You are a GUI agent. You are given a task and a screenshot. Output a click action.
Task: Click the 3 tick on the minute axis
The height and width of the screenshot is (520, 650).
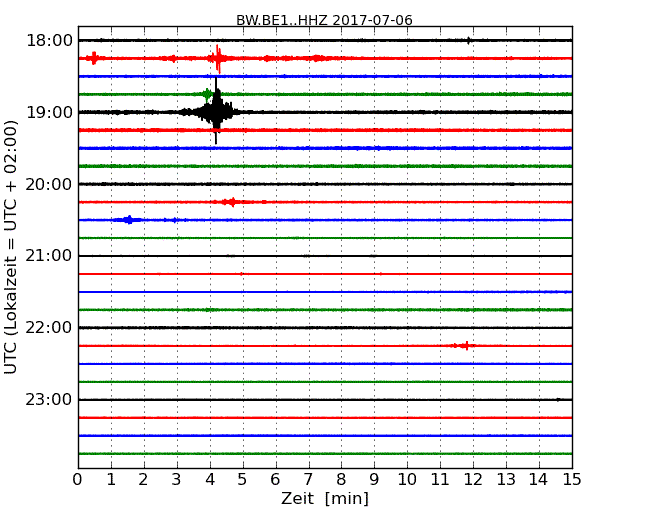click(x=176, y=479)
